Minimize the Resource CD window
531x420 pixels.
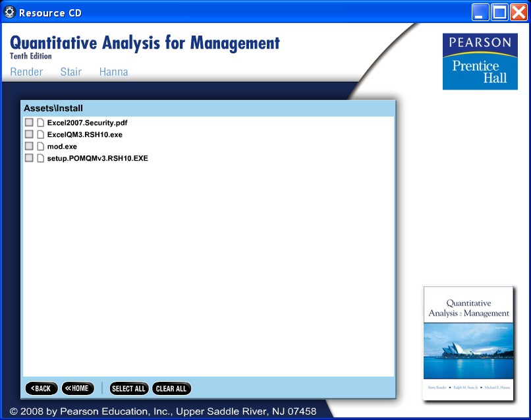point(480,13)
